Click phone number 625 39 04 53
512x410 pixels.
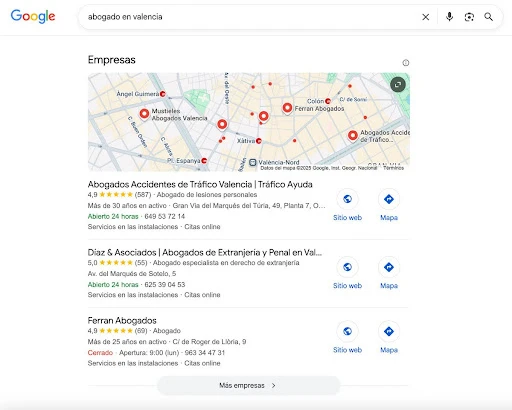pyautogui.click(x=165, y=284)
